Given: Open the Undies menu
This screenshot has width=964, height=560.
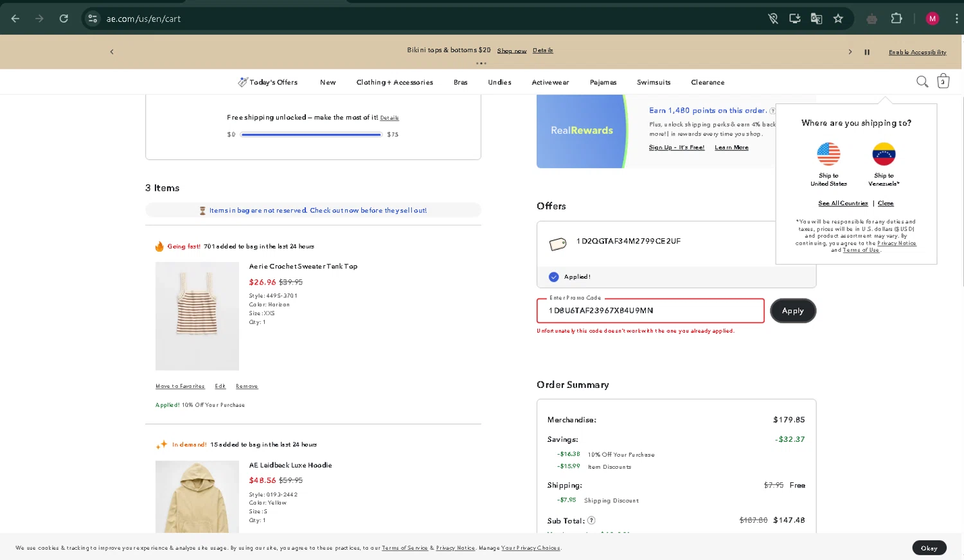Looking at the screenshot, I should pyautogui.click(x=499, y=82).
